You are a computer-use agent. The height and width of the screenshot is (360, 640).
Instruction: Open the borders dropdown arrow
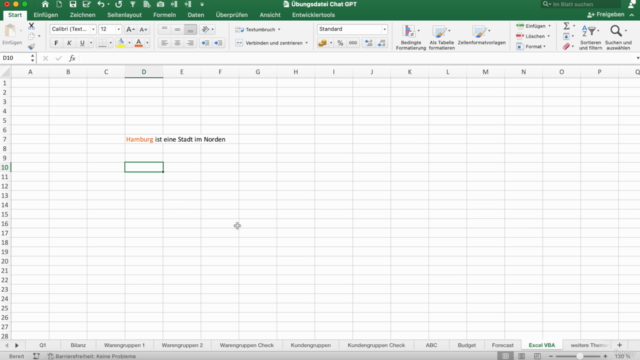coord(110,43)
